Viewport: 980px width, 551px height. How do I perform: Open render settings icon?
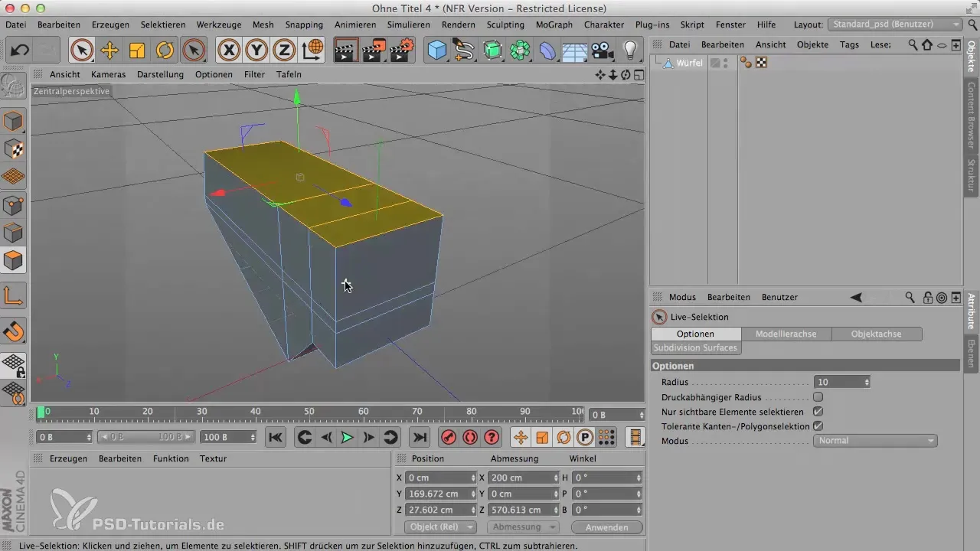point(402,51)
